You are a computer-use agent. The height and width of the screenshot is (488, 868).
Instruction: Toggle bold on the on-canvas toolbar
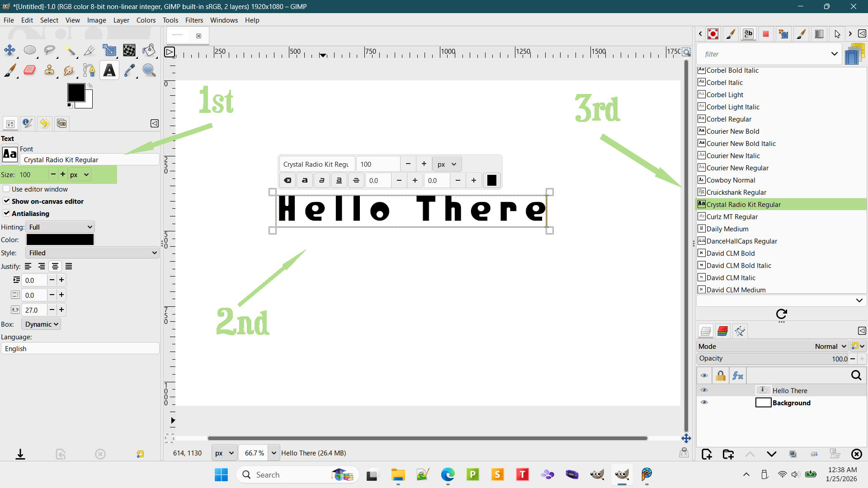pos(305,180)
